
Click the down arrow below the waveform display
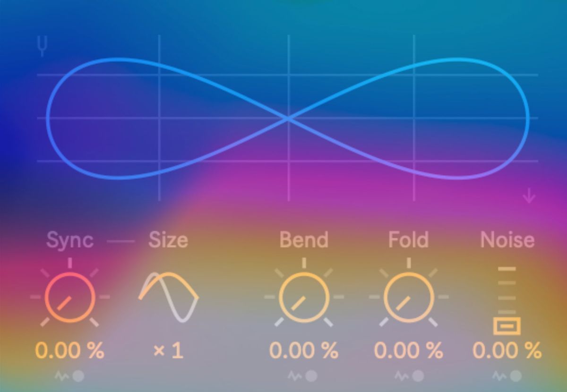(529, 196)
